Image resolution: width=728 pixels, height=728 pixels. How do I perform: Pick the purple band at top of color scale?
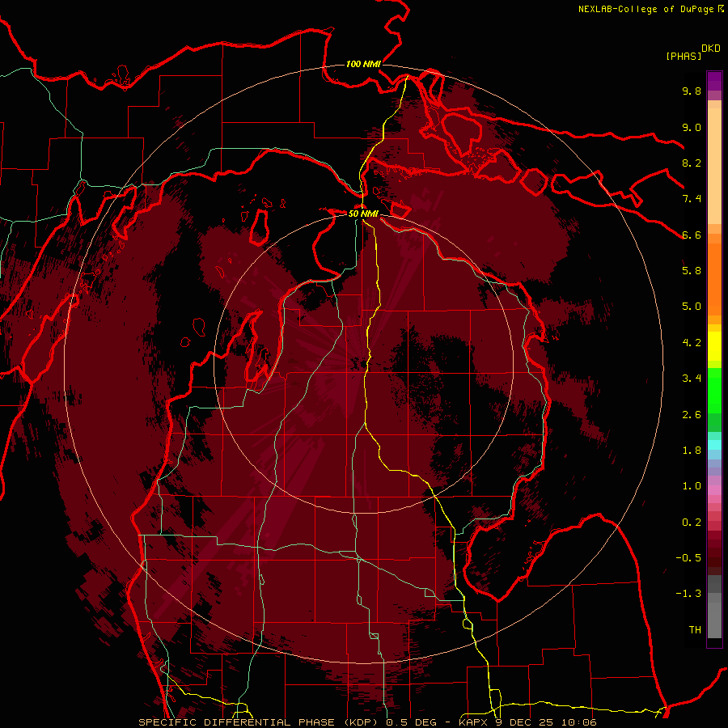pyautogui.click(x=714, y=81)
